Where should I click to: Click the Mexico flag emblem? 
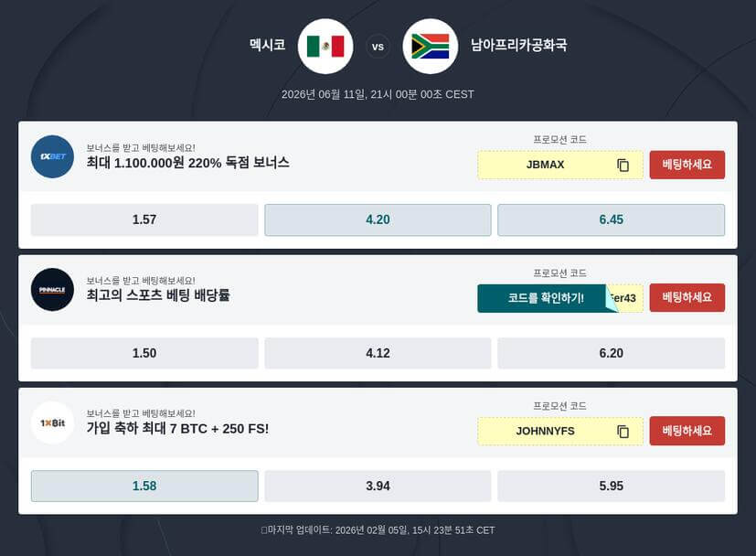click(325, 44)
